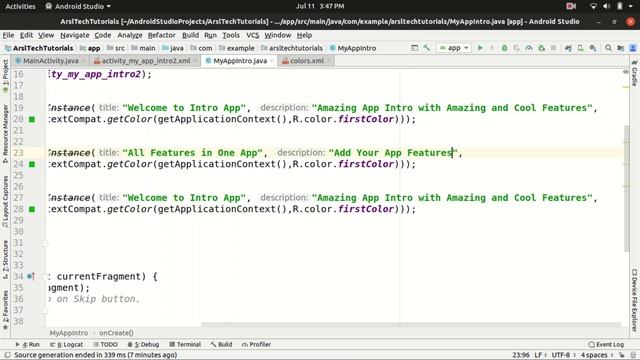This screenshot has width=640, height=360.
Task: Click ArslTechTutorials breadcrumb in navigation bar
Action: click(39, 48)
